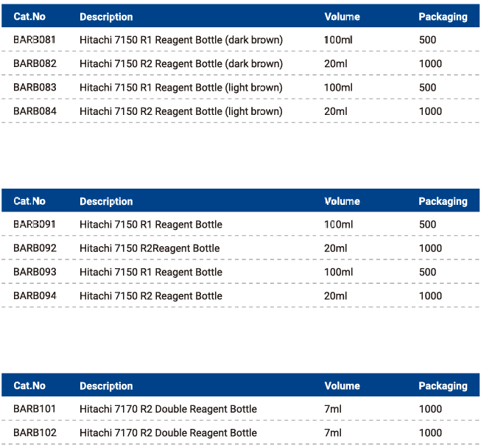Click BARB094 catalog number

click(x=35, y=295)
